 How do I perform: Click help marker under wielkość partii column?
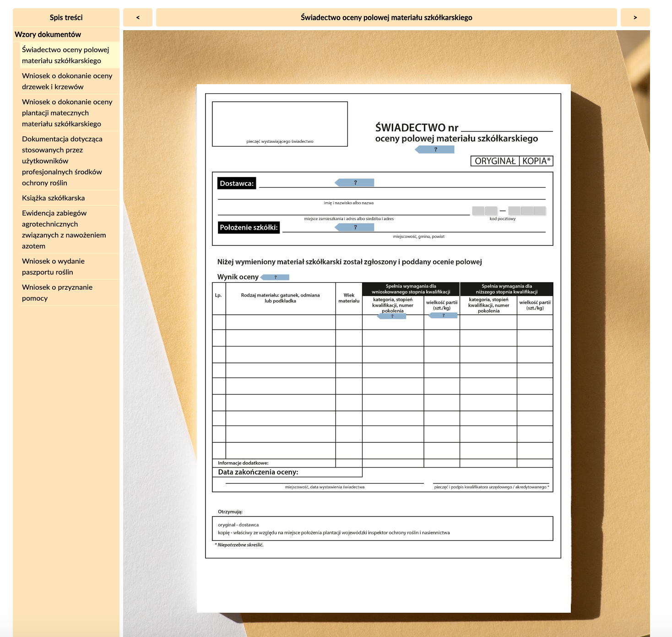tap(443, 315)
